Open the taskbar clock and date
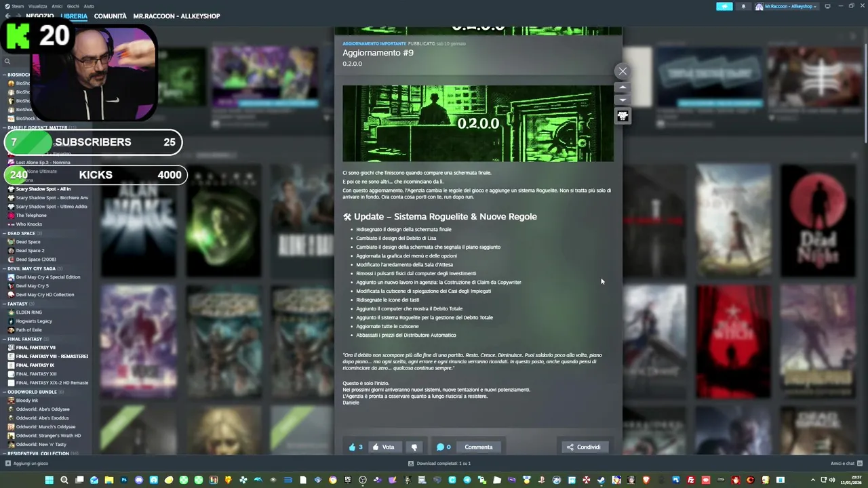Screen dimensions: 868x488 click(850, 481)
